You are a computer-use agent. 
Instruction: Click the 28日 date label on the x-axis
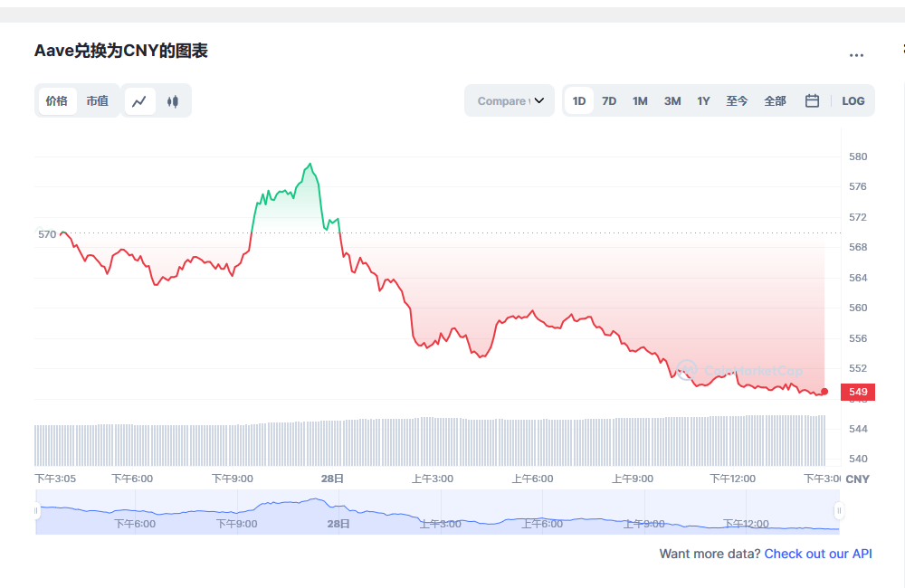pyautogui.click(x=332, y=479)
